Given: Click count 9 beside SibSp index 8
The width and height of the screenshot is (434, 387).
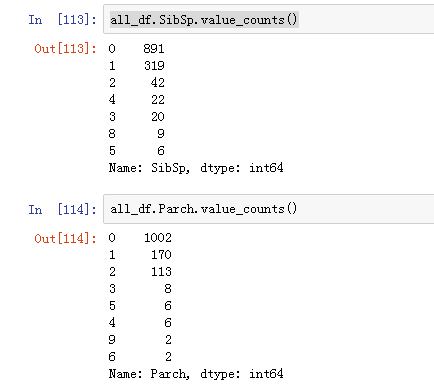Looking at the screenshot, I should (x=161, y=134).
